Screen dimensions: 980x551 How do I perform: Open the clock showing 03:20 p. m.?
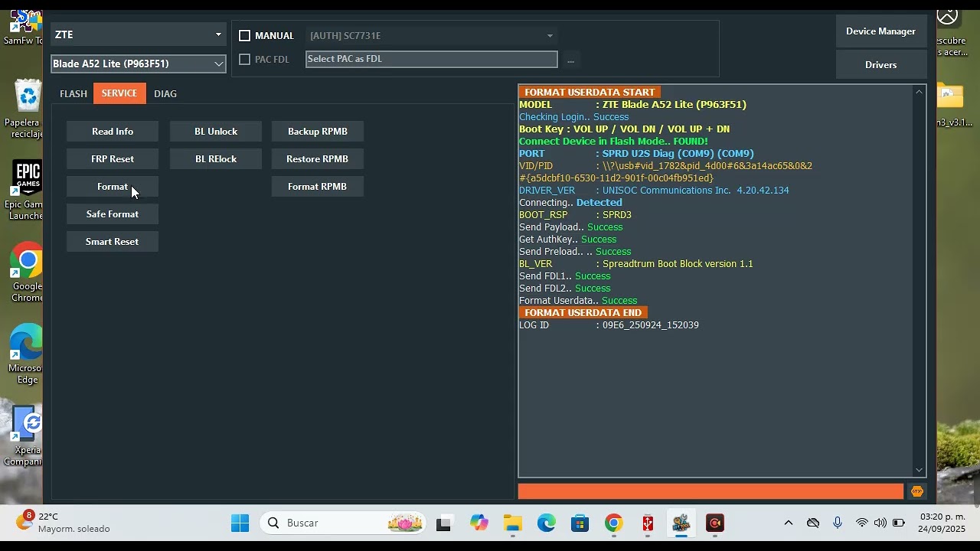click(x=942, y=523)
